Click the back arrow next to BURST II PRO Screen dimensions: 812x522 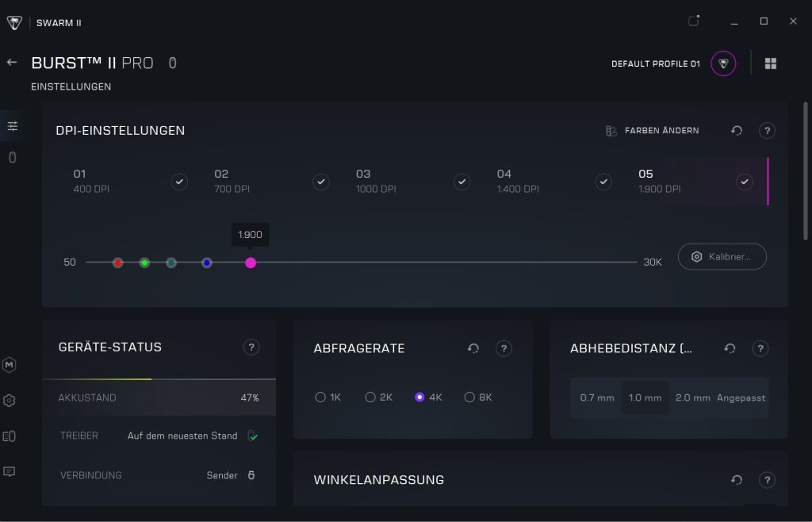click(x=12, y=62)
